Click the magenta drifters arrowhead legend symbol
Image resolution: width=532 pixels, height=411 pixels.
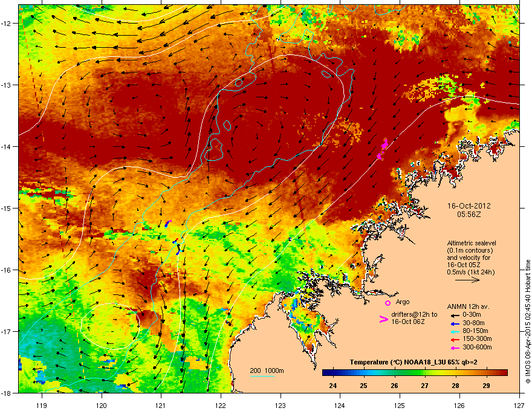tap(383, 319)
